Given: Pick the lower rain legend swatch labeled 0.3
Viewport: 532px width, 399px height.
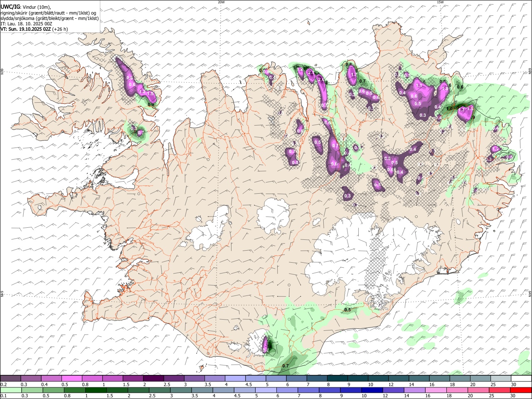Looking at the screenshot, I should pos(32,390).
